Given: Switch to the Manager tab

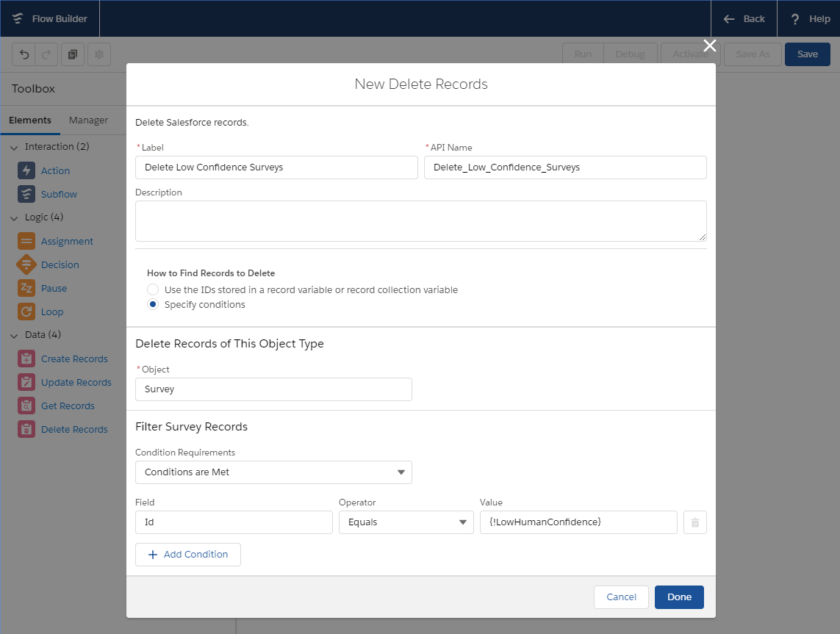Looking at the screenshot, I should (x=88, y=120).
